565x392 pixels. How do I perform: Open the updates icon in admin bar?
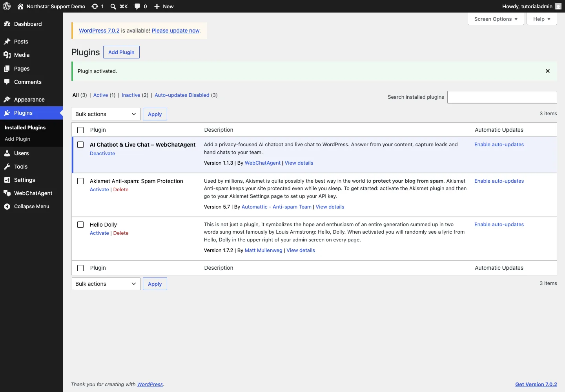(x=95, y=6)
